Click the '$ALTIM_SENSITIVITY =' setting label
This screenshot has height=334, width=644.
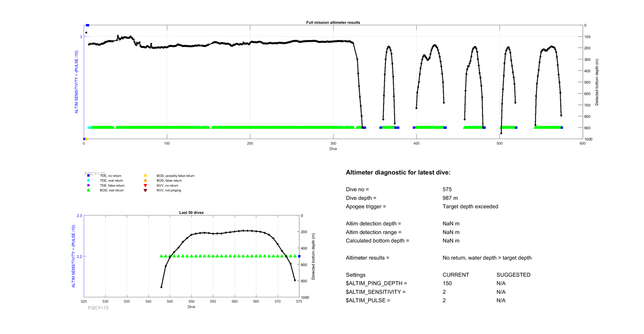pos(376,292)
